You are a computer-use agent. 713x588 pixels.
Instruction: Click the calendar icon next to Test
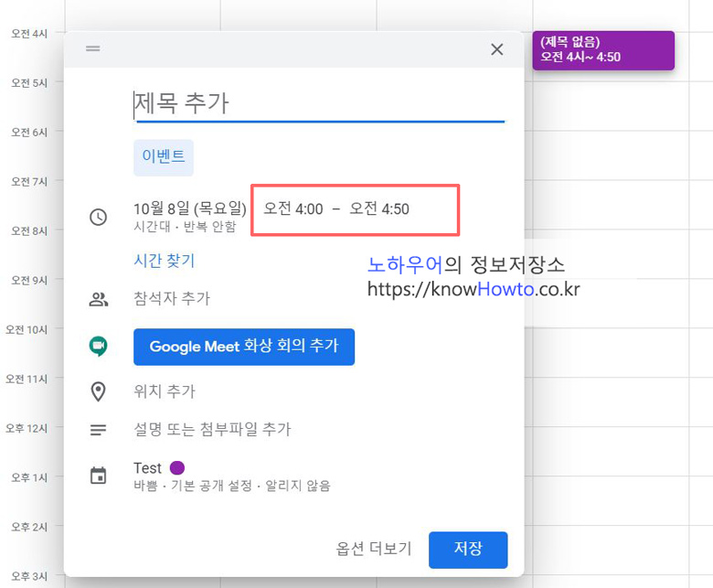(x=98, y=476)
